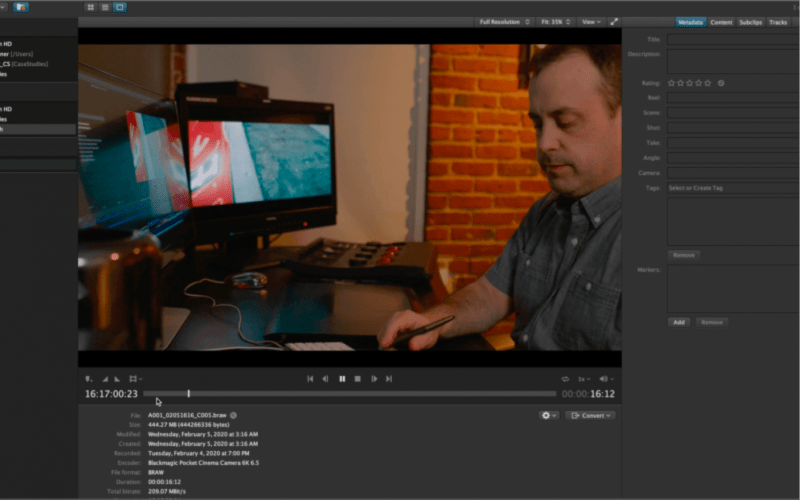Open the Subclips tab
Image resolution: width=800 pixels, height=500 pixels.
point(750,21)
